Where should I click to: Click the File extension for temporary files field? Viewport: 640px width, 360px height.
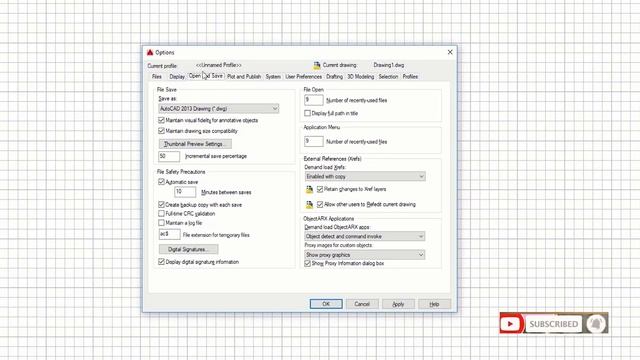169,234
